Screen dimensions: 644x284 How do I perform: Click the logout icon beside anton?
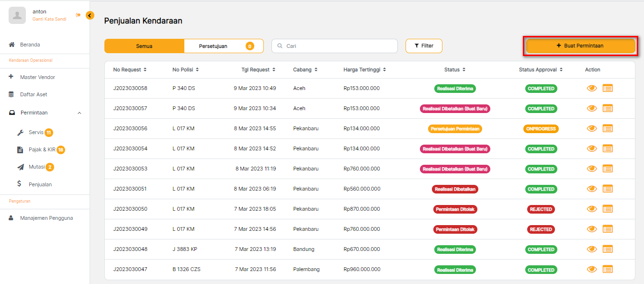(x=78, y=15)
